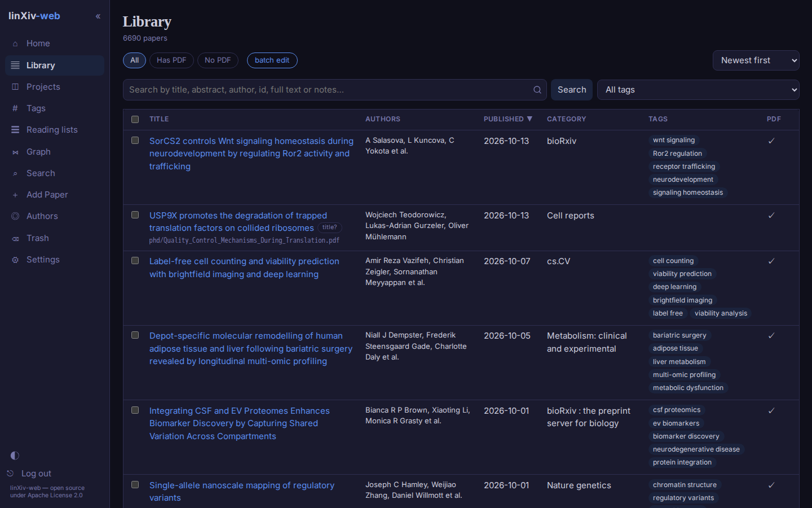
Task: Open the Newest first sort dropdown
Action: tap(756, 60)
